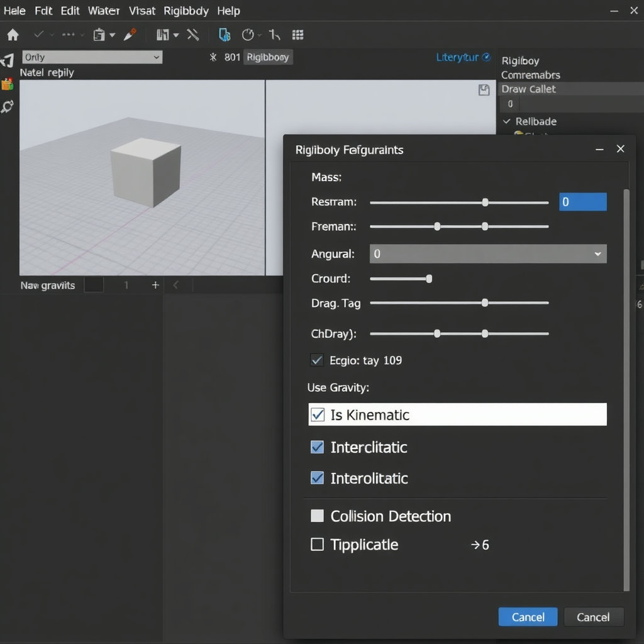
Task: Click the Rigibboŋ button in the header
Action: tap(268, 57)
